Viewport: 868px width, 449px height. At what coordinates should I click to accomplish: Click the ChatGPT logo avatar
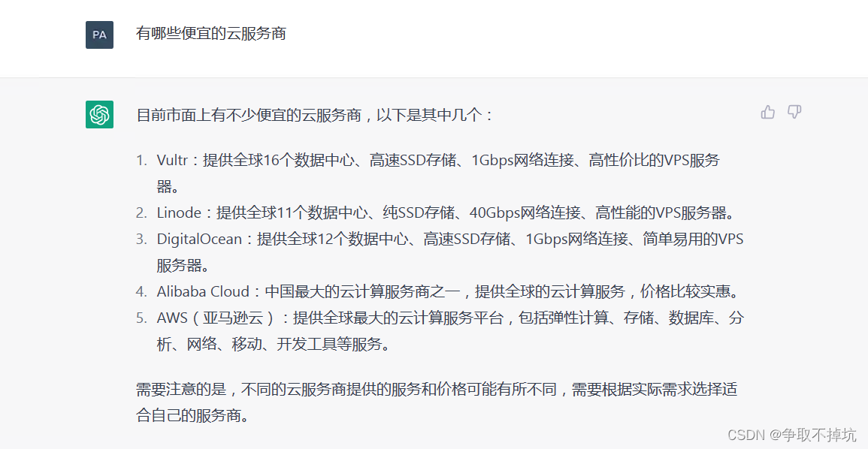click(x=100, y=114)
